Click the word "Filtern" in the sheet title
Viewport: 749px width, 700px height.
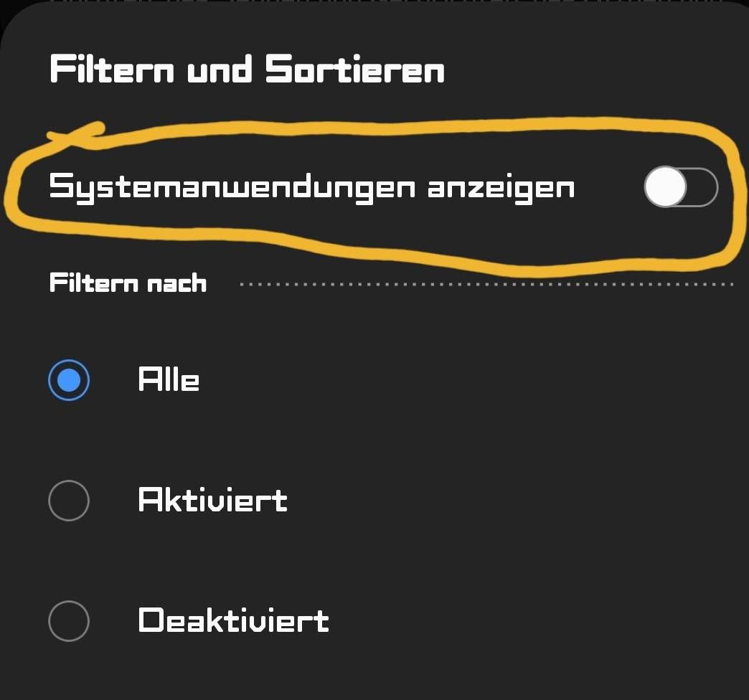coord(112,70)
